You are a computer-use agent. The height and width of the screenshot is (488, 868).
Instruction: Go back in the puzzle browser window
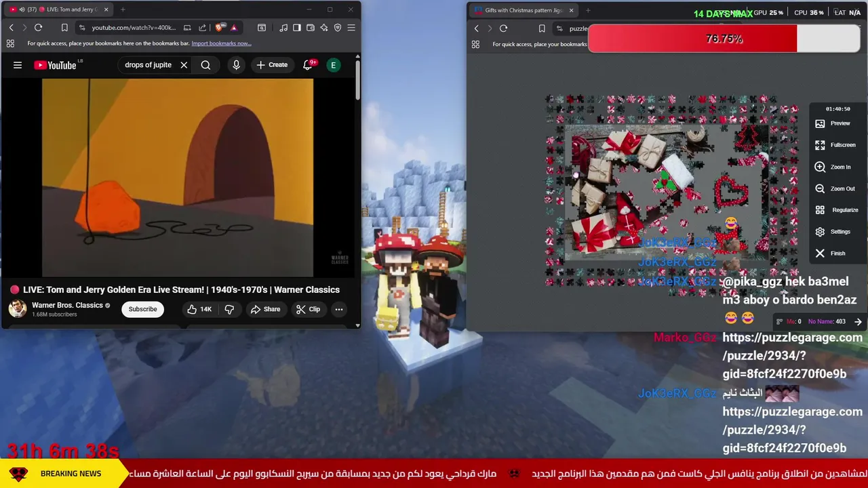point(476,28)
